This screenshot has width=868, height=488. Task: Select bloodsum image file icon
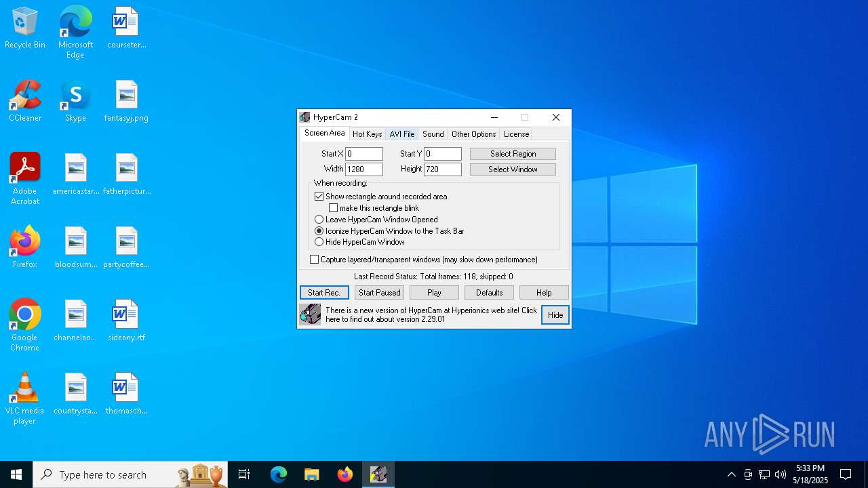coord(75,248)
